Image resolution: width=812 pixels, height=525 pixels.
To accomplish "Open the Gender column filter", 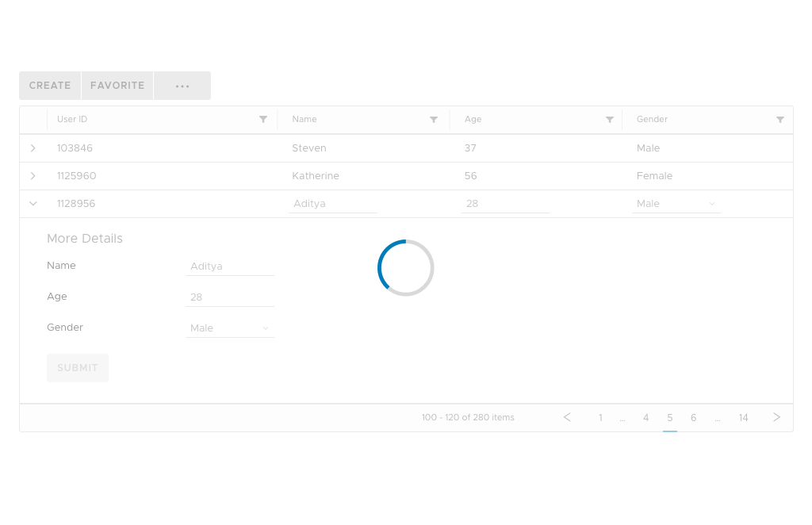I will point(780,120).
